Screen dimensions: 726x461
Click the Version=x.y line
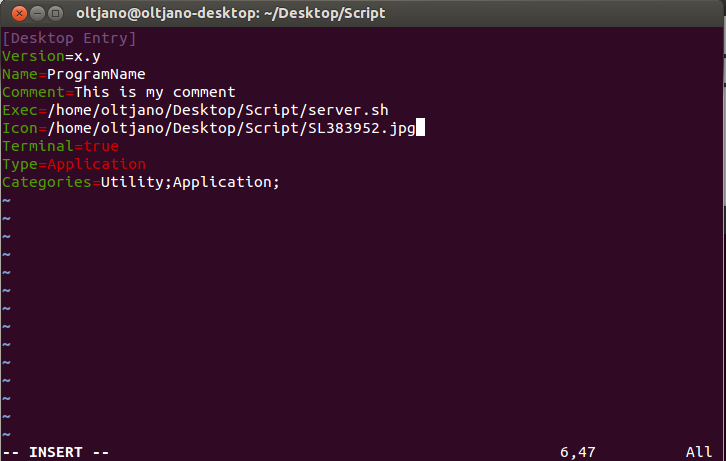51,56
